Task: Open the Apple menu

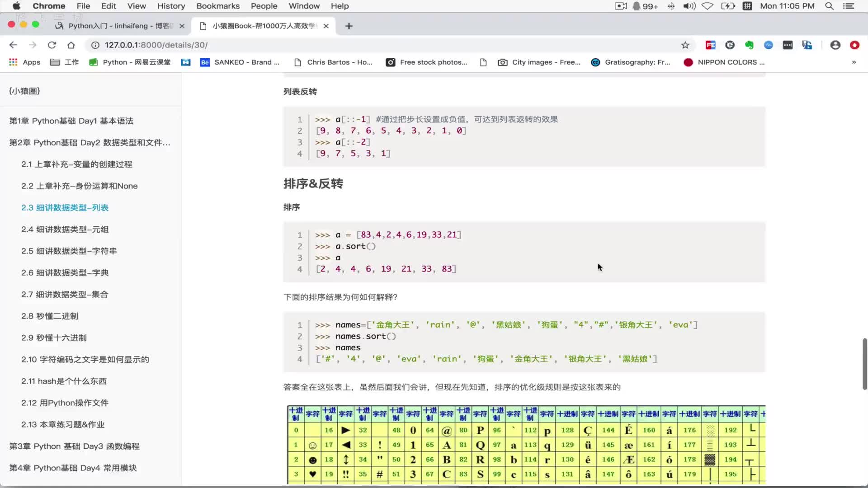Action: 16,6
